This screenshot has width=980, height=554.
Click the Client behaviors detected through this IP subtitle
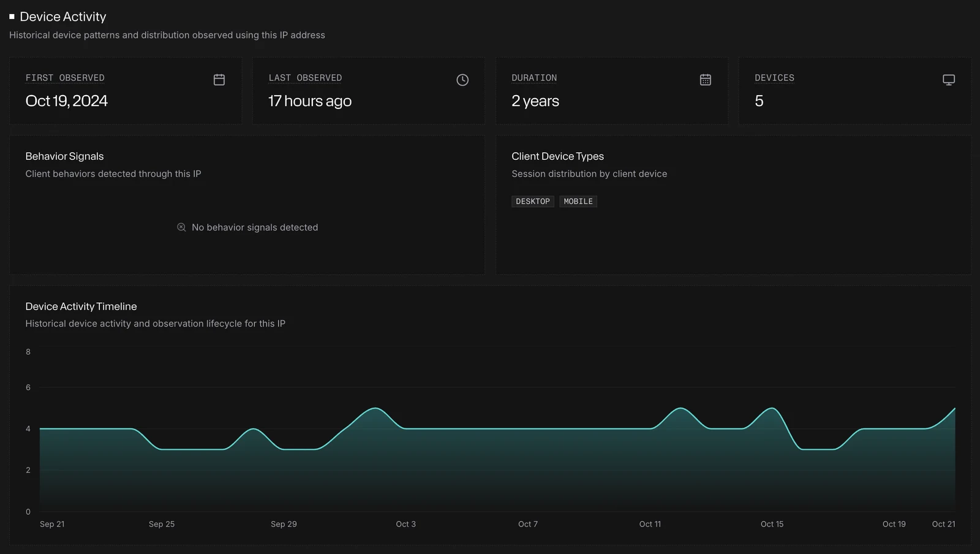(113, 174)
